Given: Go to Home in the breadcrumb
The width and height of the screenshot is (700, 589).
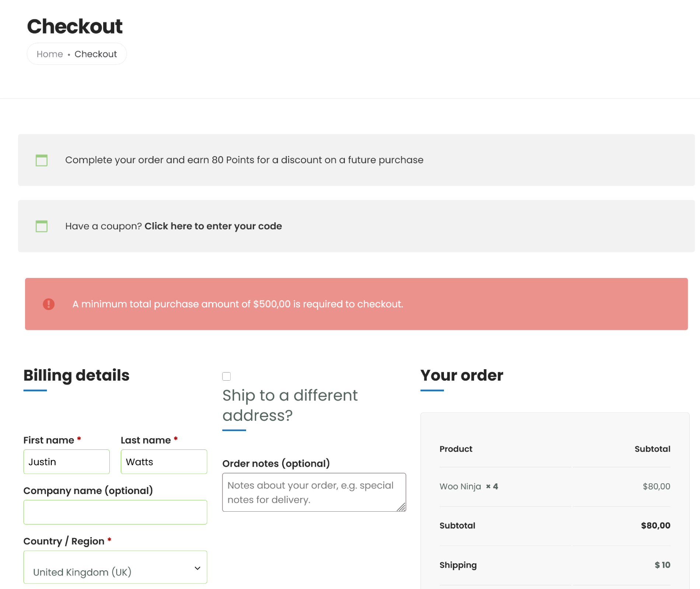Looking at the screenshot, I should (x=50, y=54).
